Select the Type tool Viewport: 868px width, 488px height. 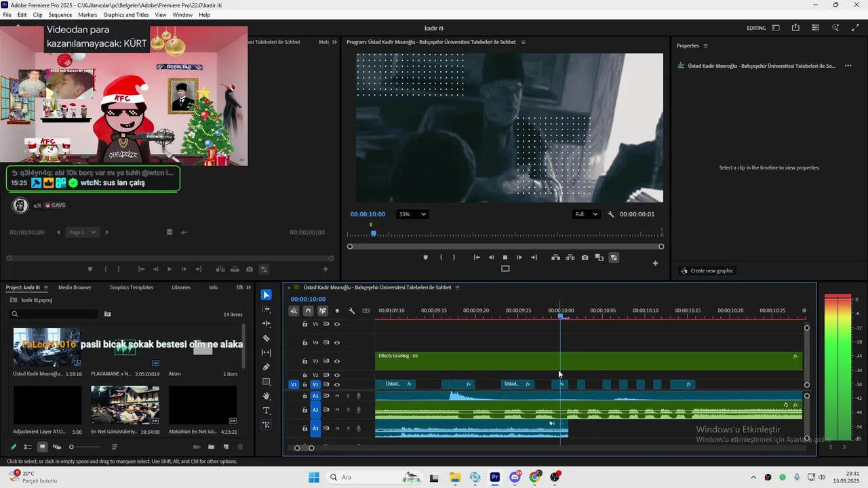pyautogui.click(x=267, y=411)
